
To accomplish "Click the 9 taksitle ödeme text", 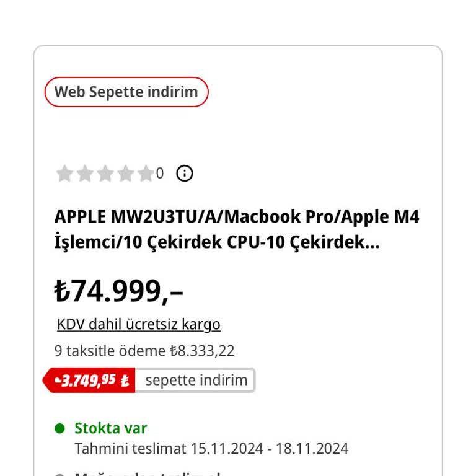I will (110, 351).
